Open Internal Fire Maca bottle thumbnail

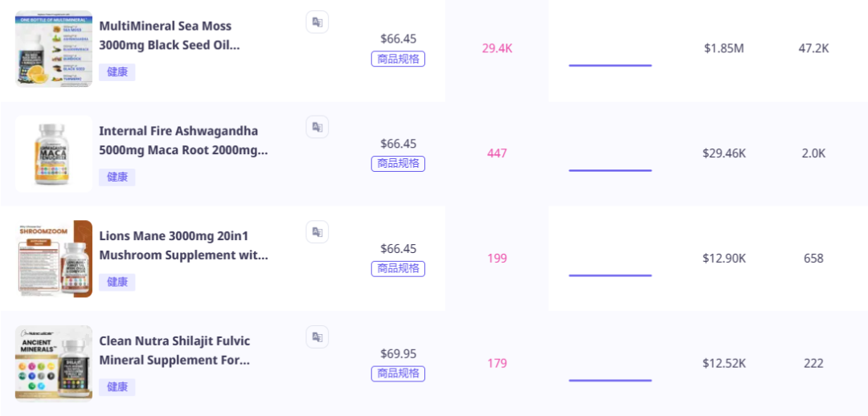coord(54,153)
